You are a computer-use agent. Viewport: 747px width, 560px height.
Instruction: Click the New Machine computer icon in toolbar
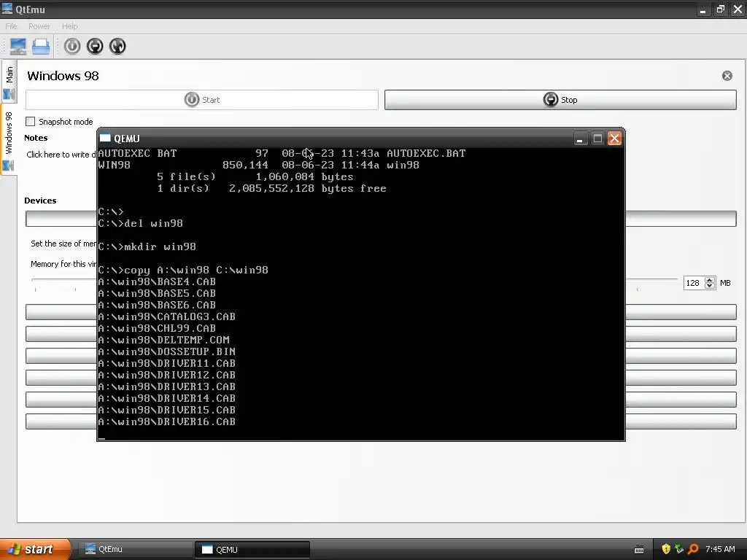[18, 46]
